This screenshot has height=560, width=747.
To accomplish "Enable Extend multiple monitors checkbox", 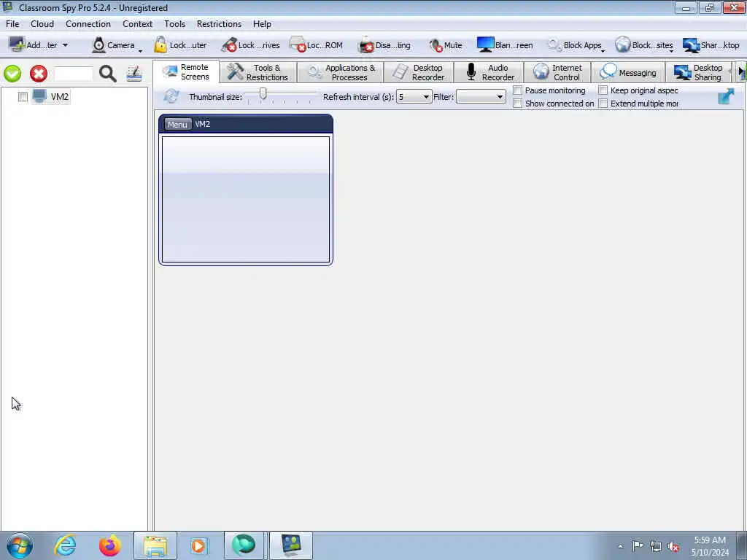I will (x=603, y=104).
